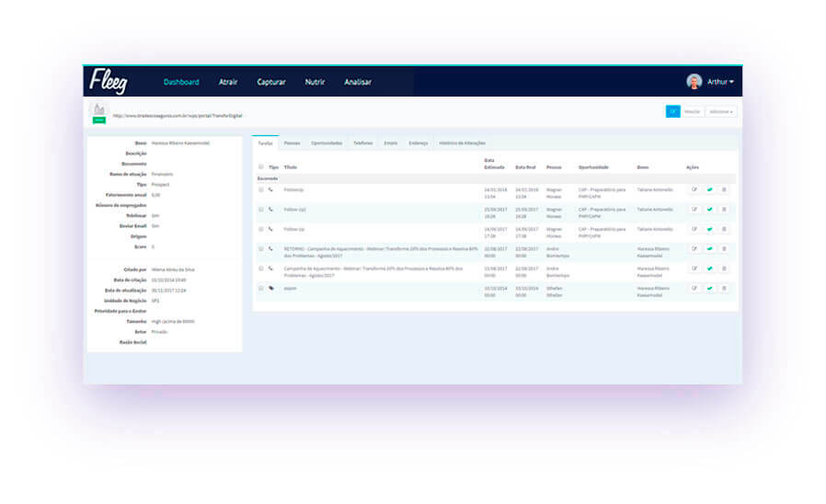Expand the Adicionar dropdown button
Image resolution: width=826 pixels, height=504 pixels.
click(720, 111)
